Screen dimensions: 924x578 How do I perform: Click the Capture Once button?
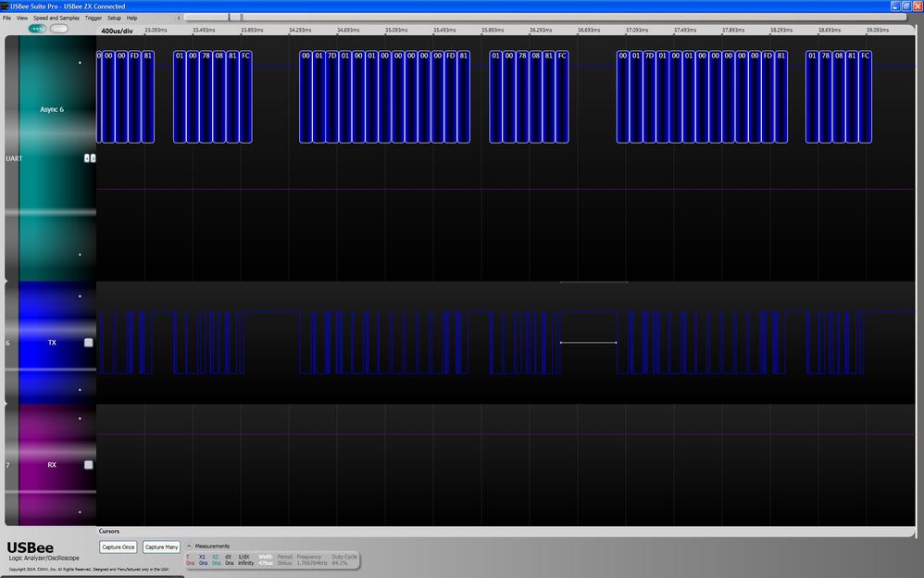point(119,547)
